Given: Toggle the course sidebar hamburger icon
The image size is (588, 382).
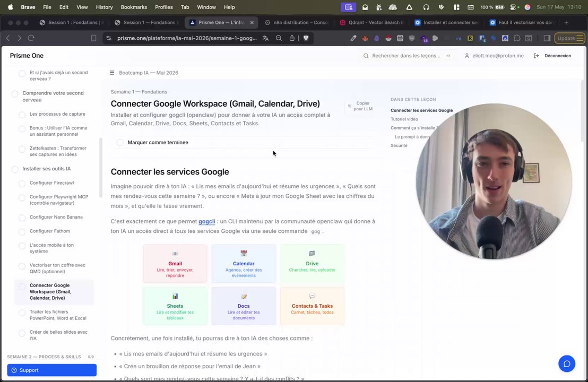Looking at the screenshot, I should pos(112,73).
